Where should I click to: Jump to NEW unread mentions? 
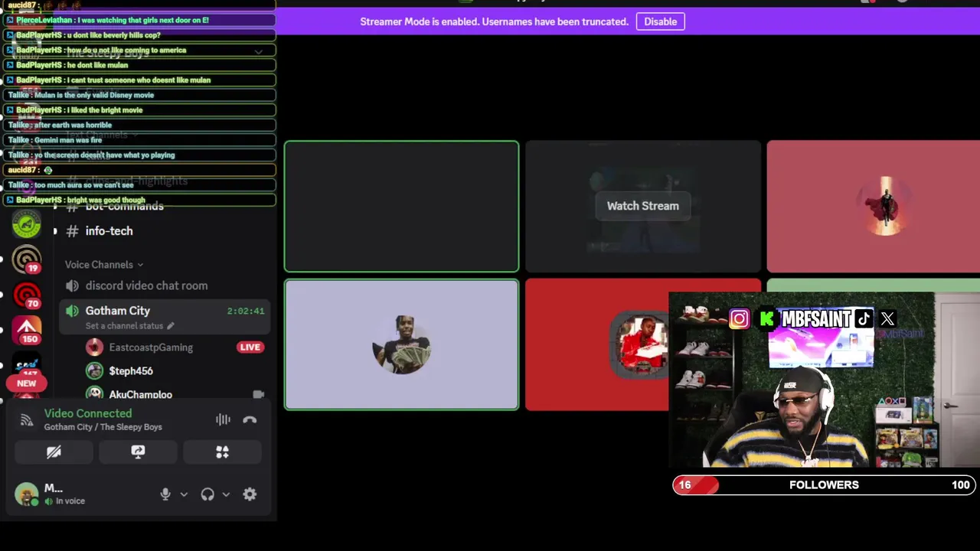click(27, 383)
